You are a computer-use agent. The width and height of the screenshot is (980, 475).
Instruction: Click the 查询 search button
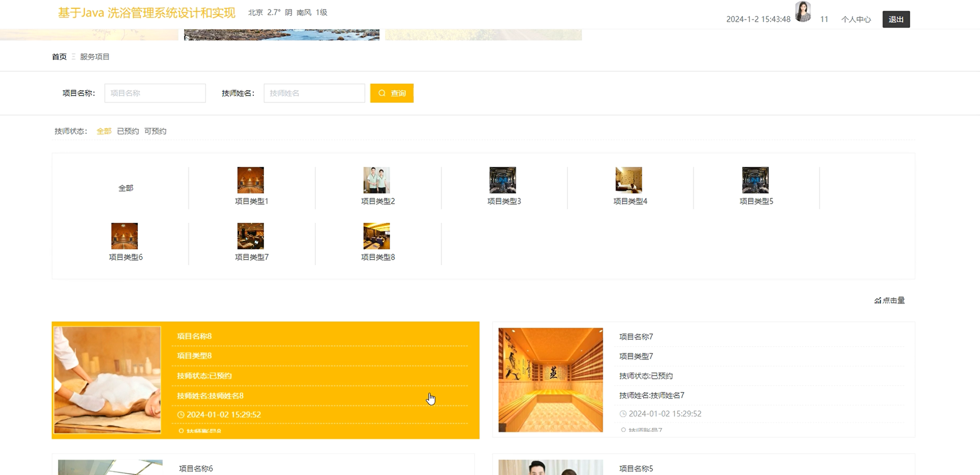392,93
